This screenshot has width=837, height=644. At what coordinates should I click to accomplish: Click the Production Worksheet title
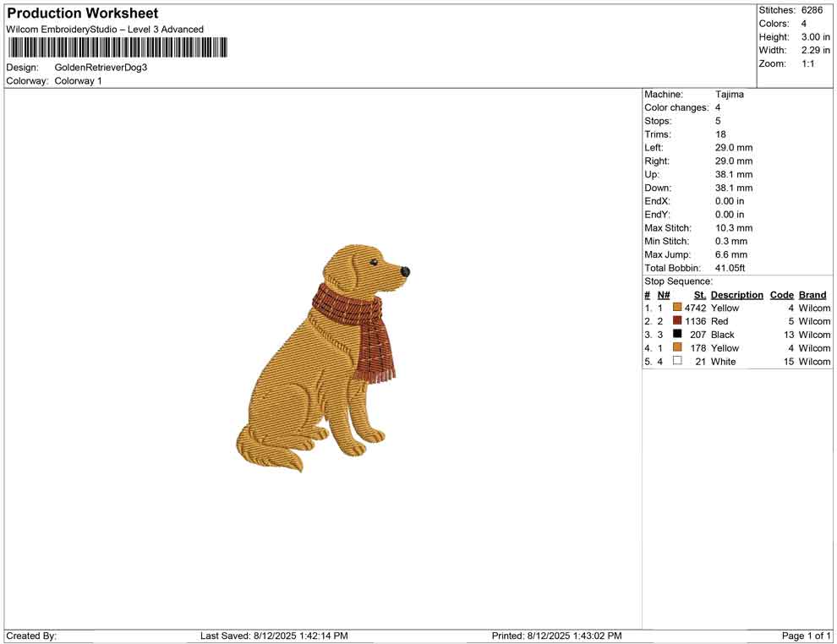[83, 14]
